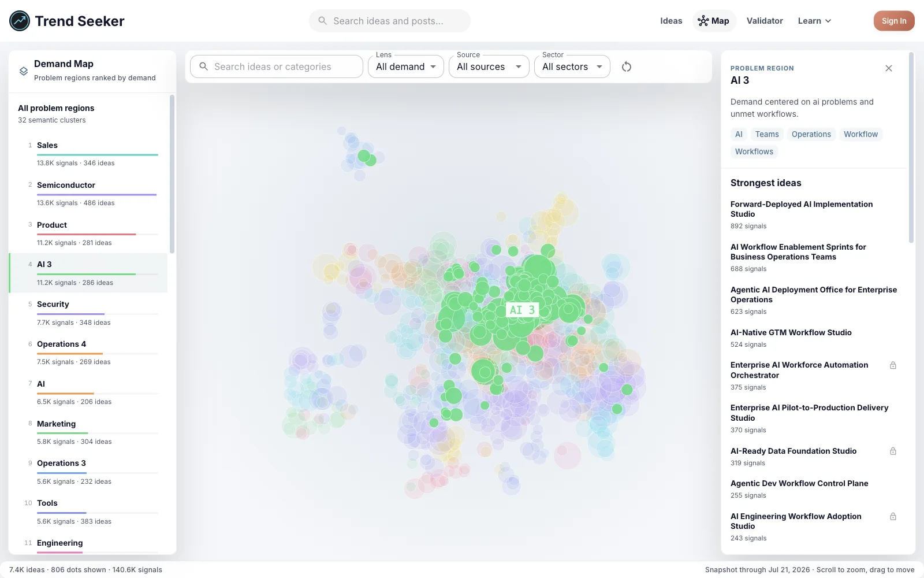
Task: Focus the Search ideas or categories field
Action: (277, 66)
